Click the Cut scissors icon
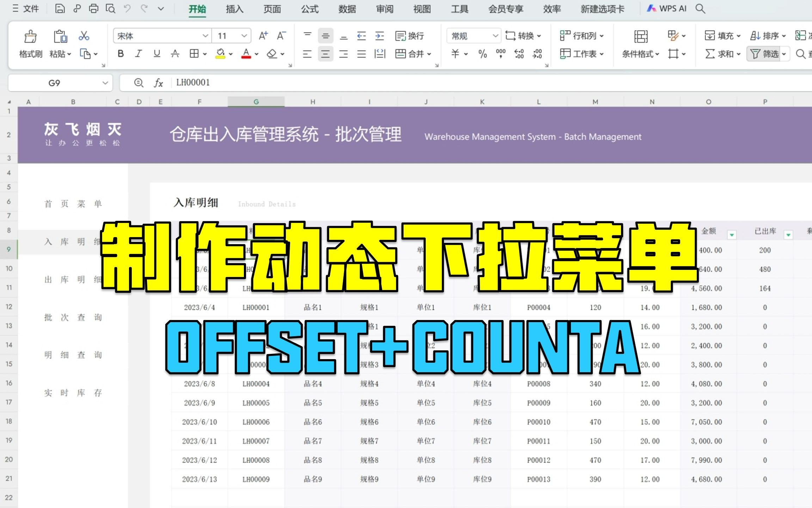The height and width of the screenshot is (508, 812). [84, 36]
